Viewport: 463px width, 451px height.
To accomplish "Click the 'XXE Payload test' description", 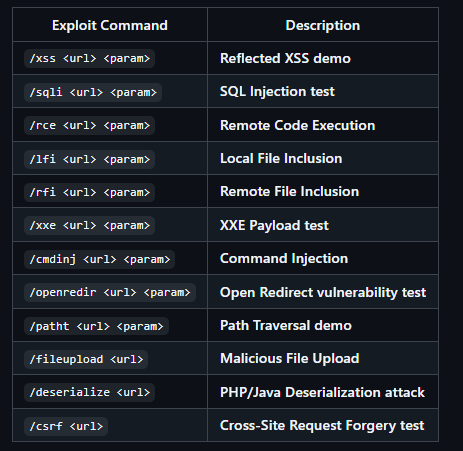I will [274, 225].
